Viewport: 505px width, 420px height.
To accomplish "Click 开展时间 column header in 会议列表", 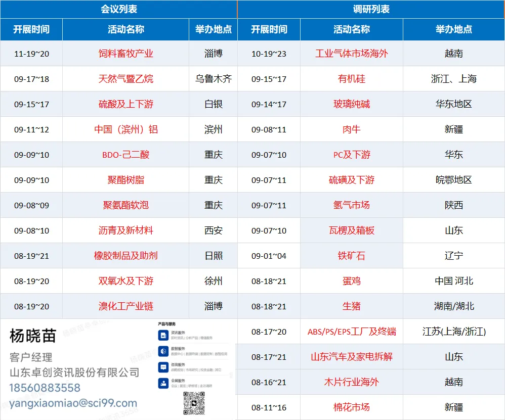I will point(31,30).
